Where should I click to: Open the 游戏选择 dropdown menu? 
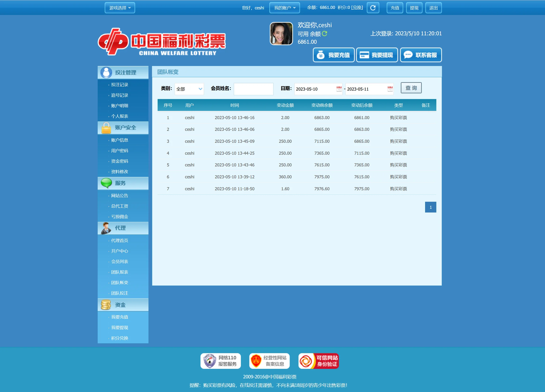pos(120,8)
